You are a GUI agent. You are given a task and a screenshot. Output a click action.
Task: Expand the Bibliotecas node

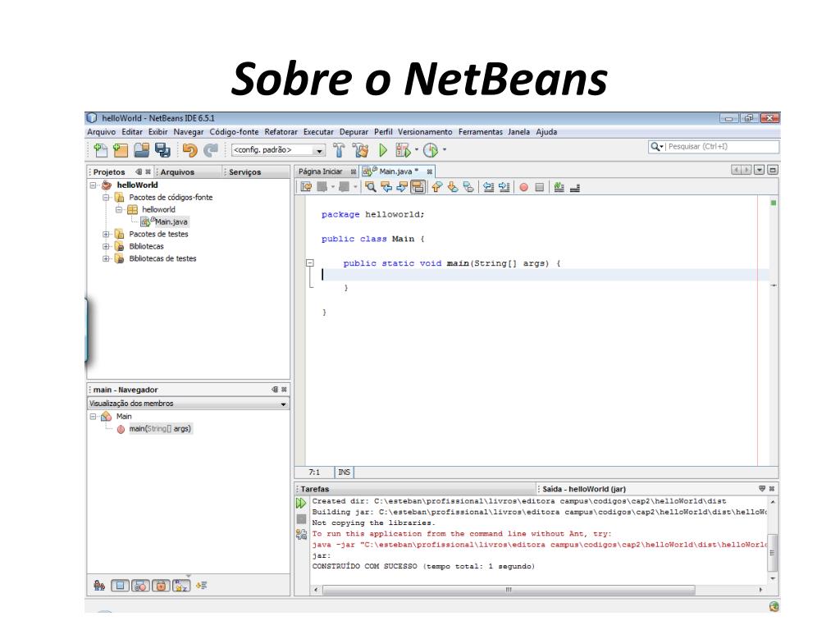pyautogui.click(x=106, y=246)
